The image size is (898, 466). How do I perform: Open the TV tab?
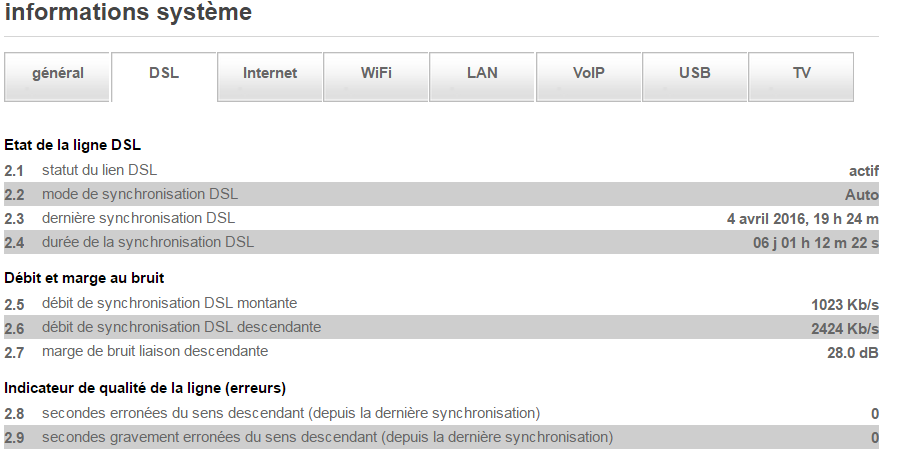pyautogui.click(x=801, y=73)
